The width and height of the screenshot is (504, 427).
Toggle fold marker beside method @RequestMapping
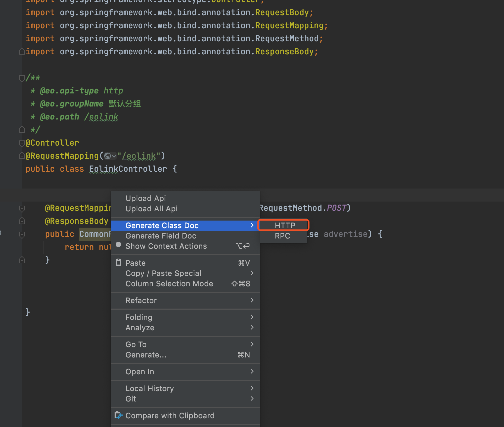22,209
